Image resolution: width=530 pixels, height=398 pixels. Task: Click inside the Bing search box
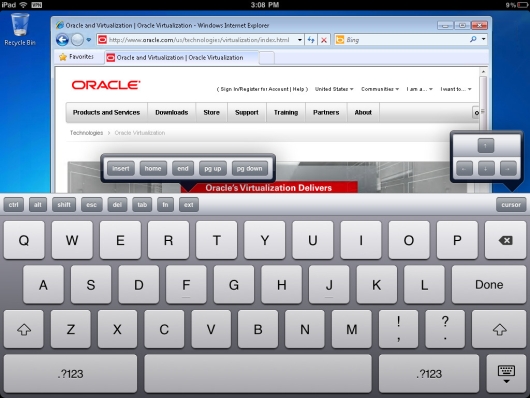pos(406,40)
